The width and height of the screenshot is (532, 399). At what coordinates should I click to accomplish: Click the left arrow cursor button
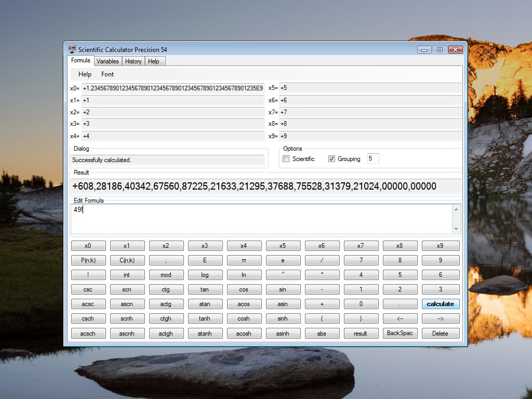400,318
